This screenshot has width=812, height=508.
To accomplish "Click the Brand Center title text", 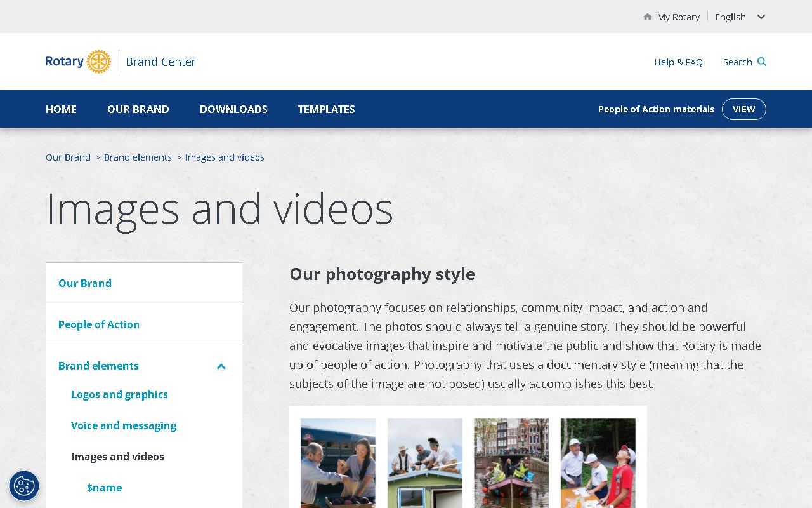I will point(161,62).
